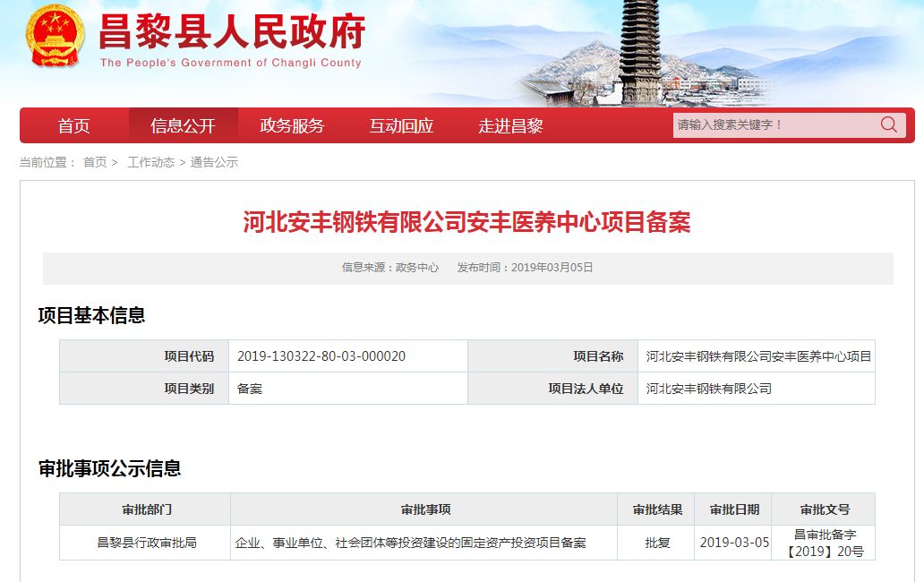Click the 昌审批备字【2019】20号 document number

pyautogui.click(x=828, y=542)
